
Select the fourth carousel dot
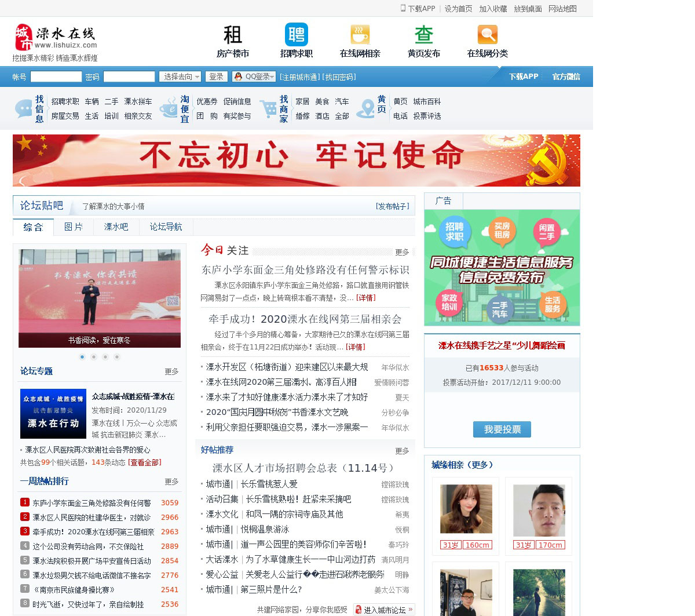point(117,357)
